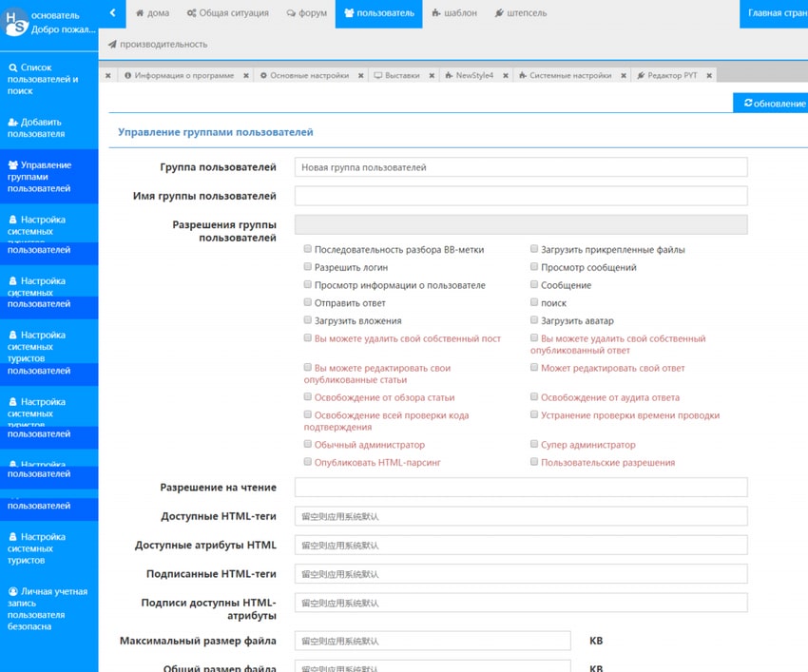808x672 pixels.
Task: Click the HS logo avatar
Action: click(15, 22)
